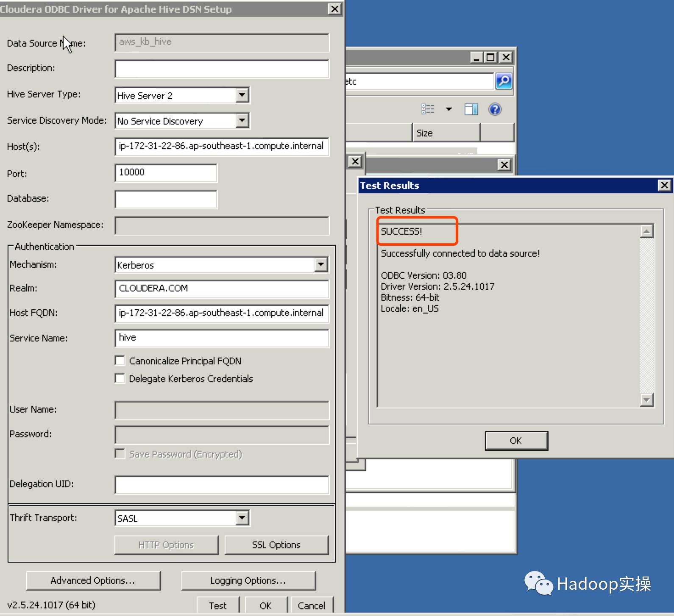
Task: Minimize the background explorer window
Action: (476, 57)
